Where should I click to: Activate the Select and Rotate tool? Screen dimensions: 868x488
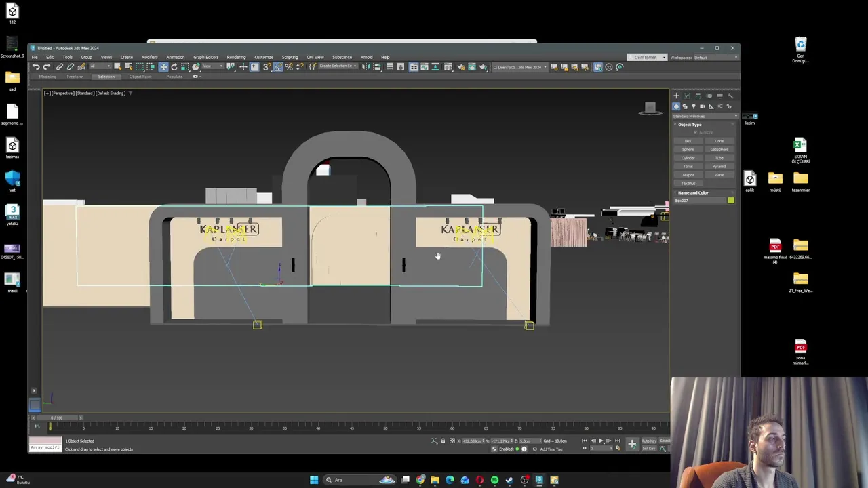point(174,67)
